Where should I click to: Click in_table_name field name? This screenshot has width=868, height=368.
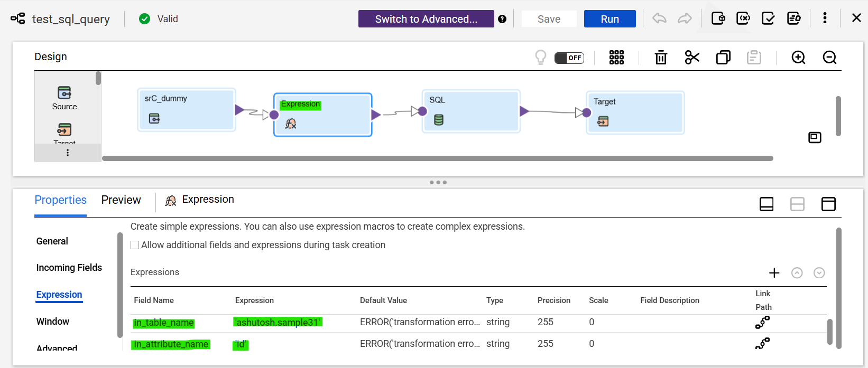pos(163,323)
